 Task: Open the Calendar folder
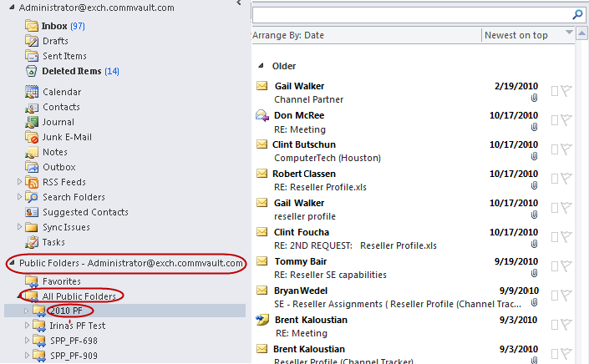[62, 92]
